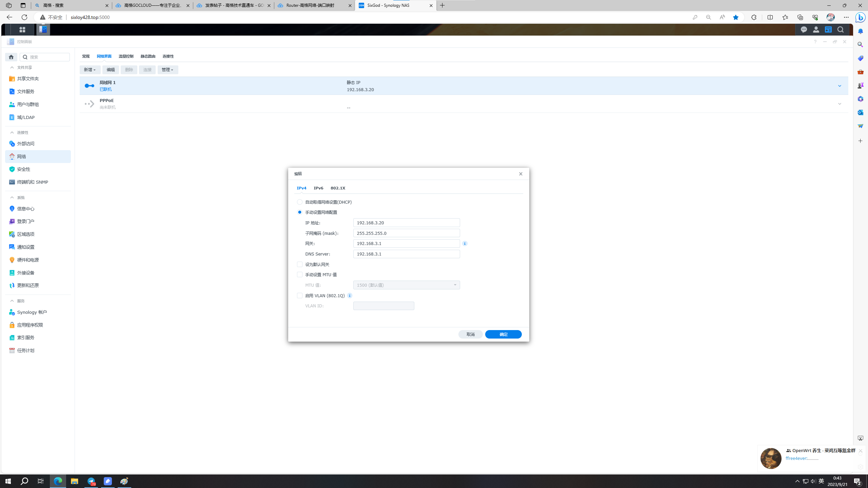The width and height of the screenshot is (868, 488).
Task: Open the user account options icon
Action: tap(816, 30)
